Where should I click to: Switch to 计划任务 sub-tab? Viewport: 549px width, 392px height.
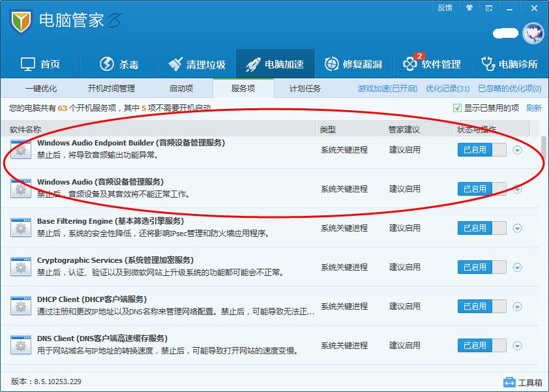(305, 89)
